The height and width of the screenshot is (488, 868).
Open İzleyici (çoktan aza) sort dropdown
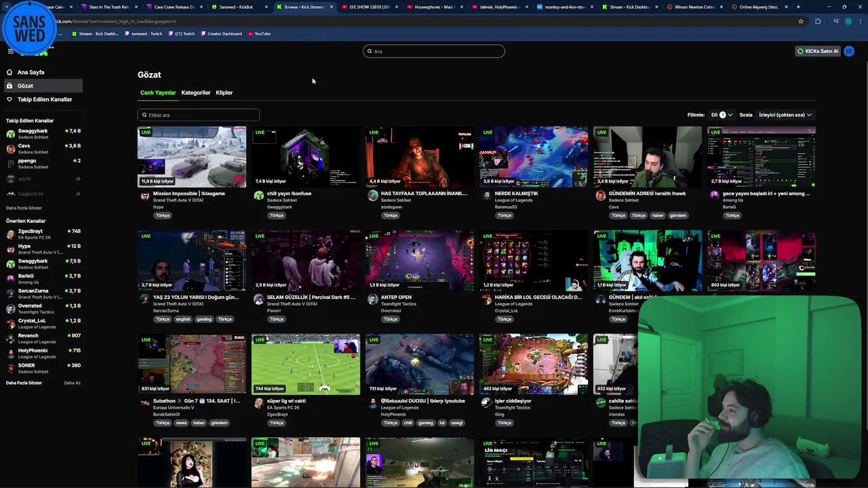785,115
